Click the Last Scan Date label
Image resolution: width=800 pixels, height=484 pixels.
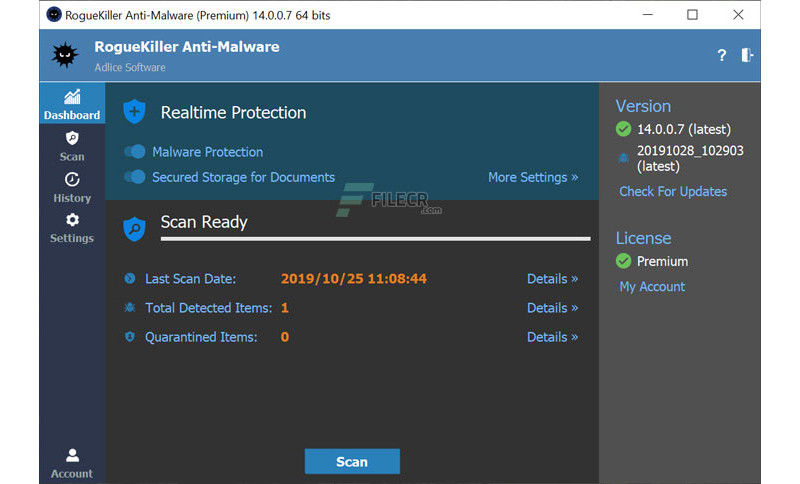pos(190,278)
